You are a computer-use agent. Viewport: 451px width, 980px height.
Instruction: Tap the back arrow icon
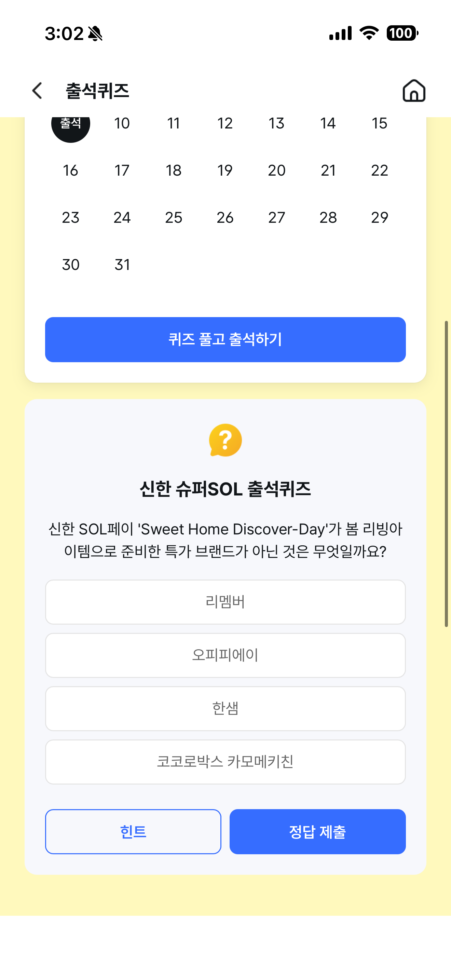pos(37,91)
